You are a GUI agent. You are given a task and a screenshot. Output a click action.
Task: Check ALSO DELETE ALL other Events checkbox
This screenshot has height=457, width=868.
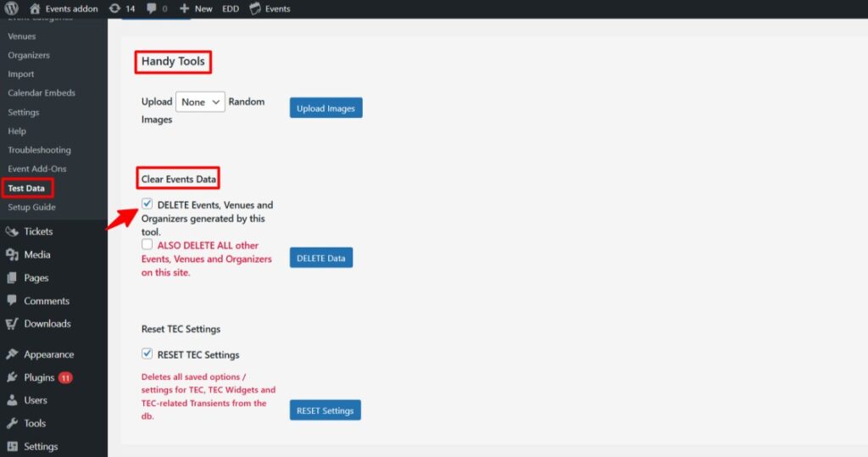(147, 244)
